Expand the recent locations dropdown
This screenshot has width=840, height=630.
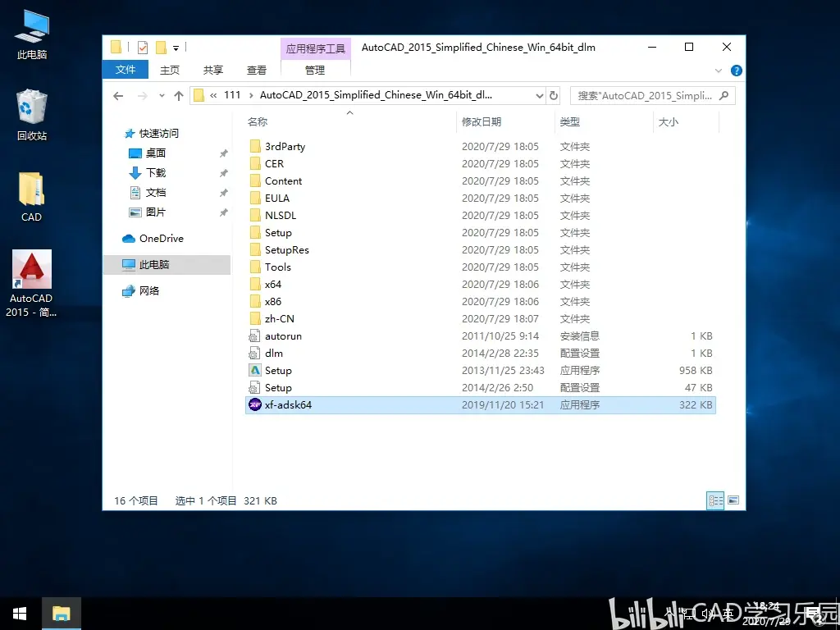click(x=162, y=96)
